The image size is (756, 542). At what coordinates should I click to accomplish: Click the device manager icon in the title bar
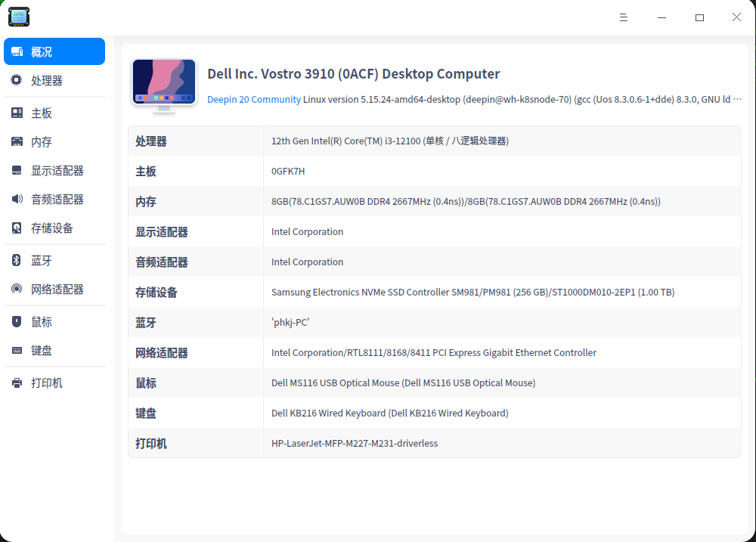(18, 17)
